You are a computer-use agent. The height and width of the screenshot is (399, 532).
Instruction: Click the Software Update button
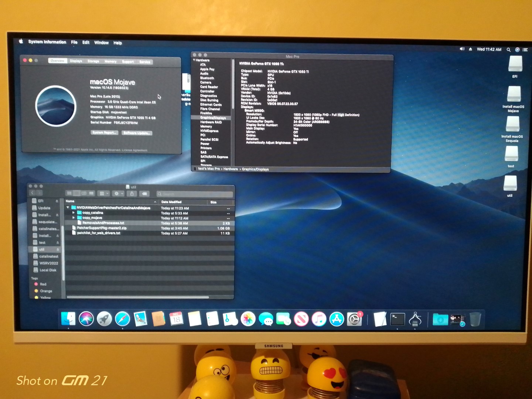coord(136,133)
